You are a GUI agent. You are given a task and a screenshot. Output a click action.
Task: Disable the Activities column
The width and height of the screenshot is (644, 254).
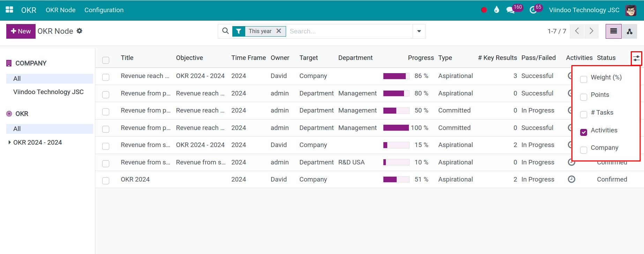click(x=583, y=132)
